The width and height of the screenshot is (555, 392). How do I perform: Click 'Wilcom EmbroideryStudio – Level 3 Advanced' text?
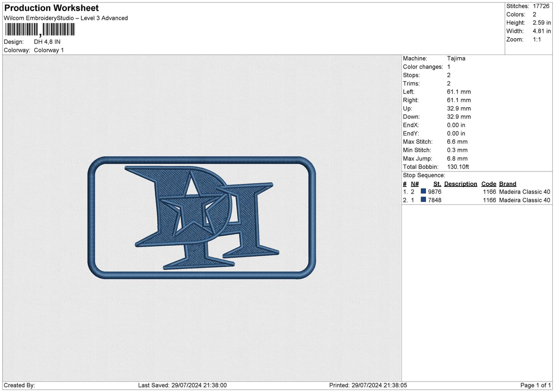66,18
